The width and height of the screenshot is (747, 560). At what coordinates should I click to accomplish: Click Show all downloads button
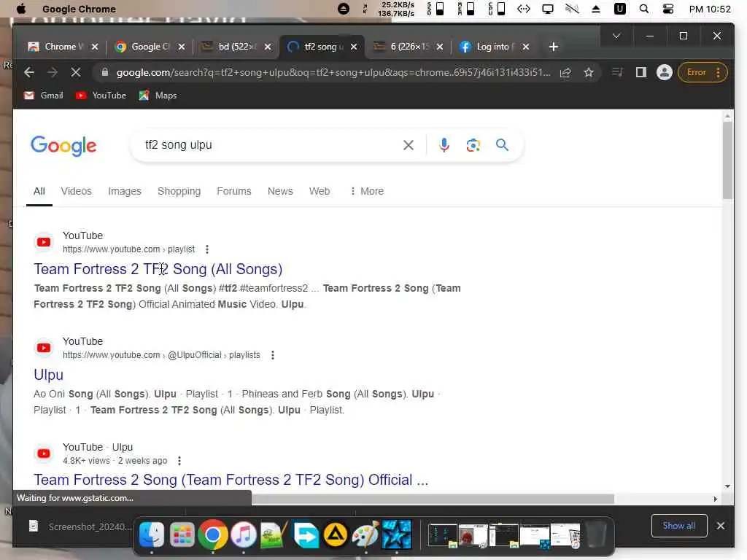click(679, 526)
